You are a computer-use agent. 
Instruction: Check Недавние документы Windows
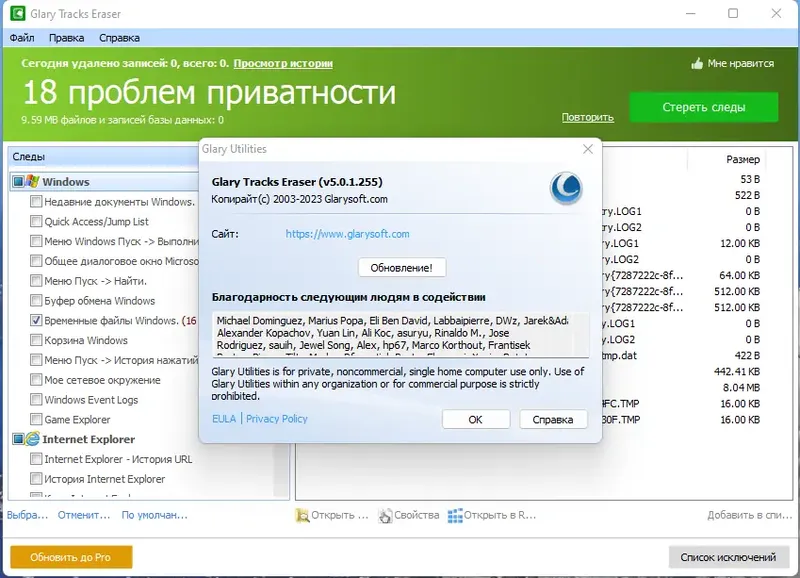click(36, 202)
